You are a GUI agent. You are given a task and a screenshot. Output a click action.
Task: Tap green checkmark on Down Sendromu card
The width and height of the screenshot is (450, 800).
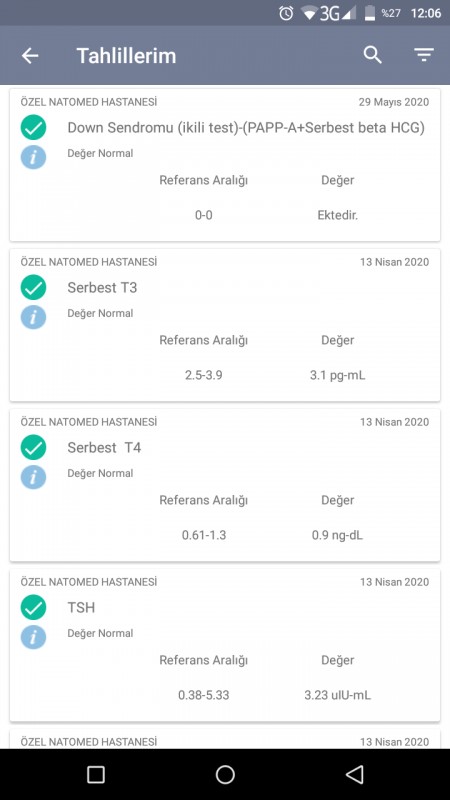click(34, 127)
